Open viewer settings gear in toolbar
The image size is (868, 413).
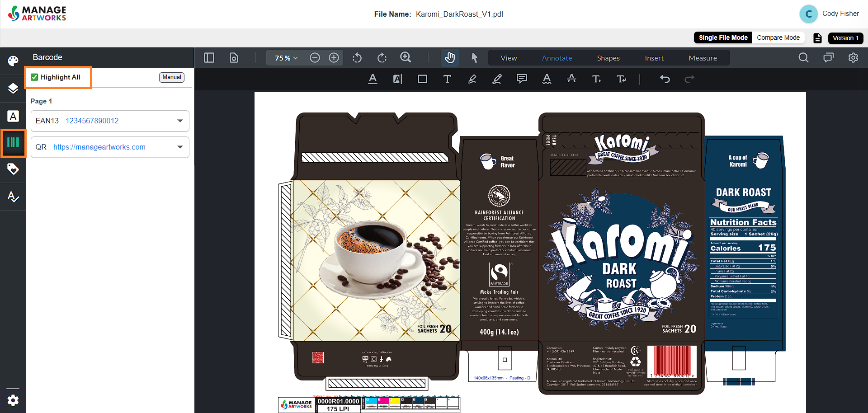tap(853, 58)
